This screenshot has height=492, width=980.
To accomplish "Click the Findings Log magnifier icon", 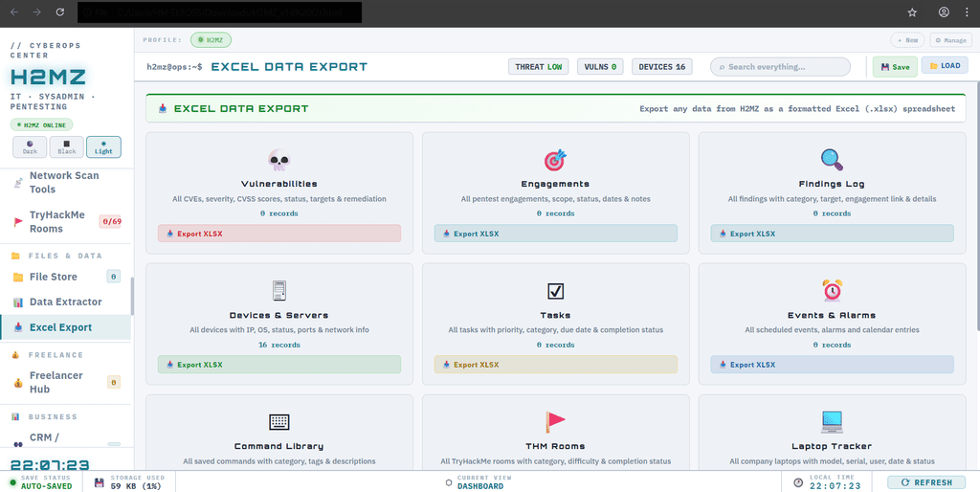I will [x=832, y=160].
